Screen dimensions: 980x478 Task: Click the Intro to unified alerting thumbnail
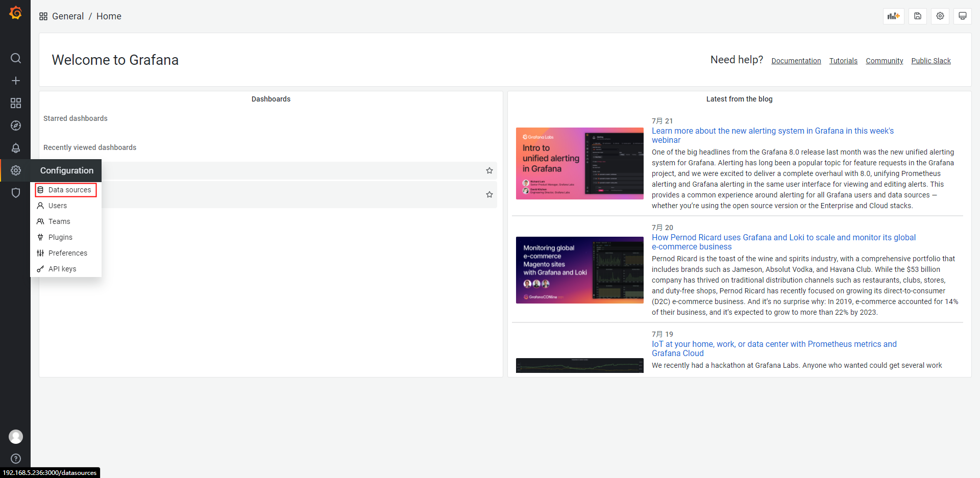(x=580, y=163)
